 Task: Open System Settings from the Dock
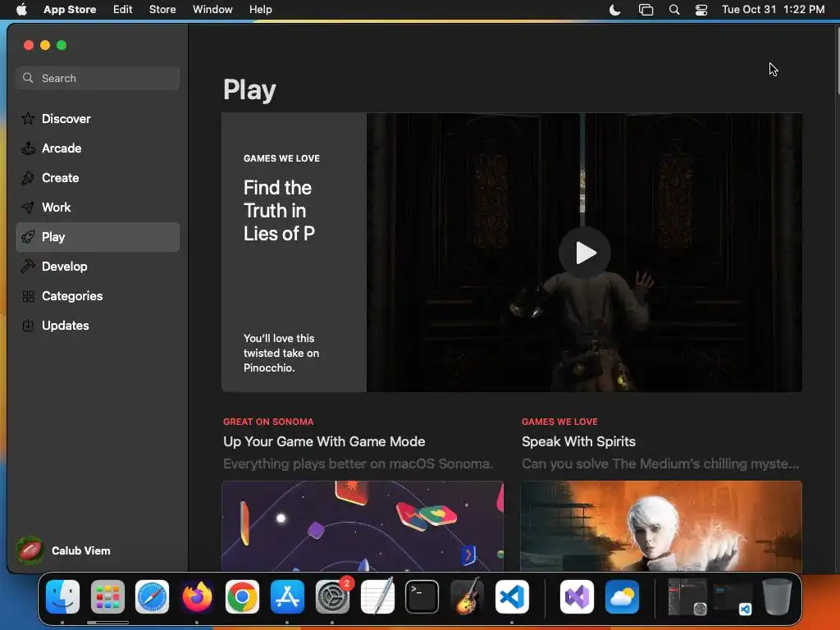point(332,596)
